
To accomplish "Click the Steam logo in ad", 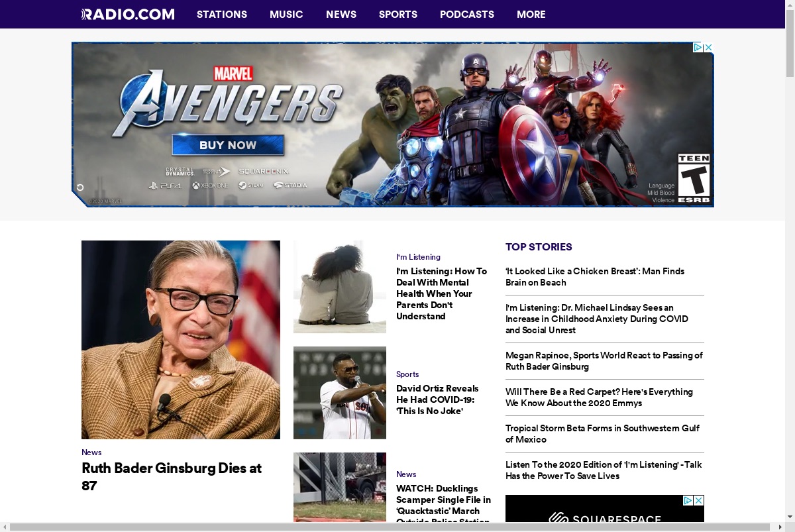I will [251, 186].
